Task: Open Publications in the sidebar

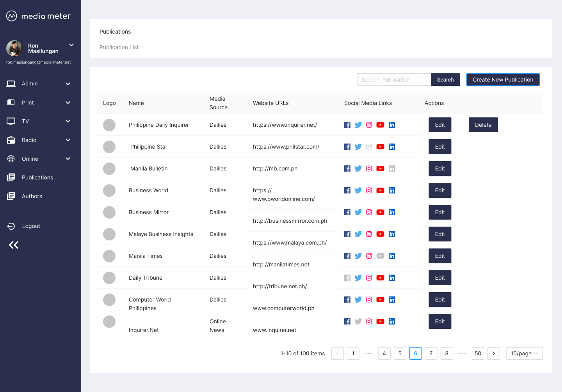Action: (x=37, y=177)
